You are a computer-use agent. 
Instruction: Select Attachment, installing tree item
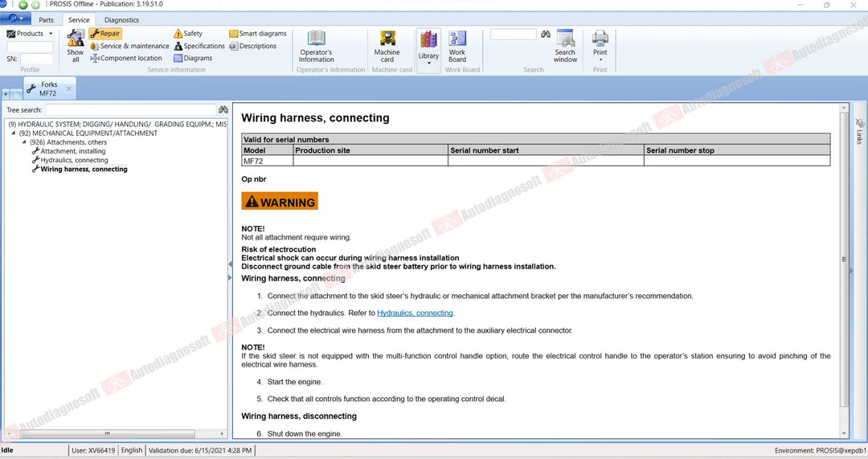(x=72, y=151)
